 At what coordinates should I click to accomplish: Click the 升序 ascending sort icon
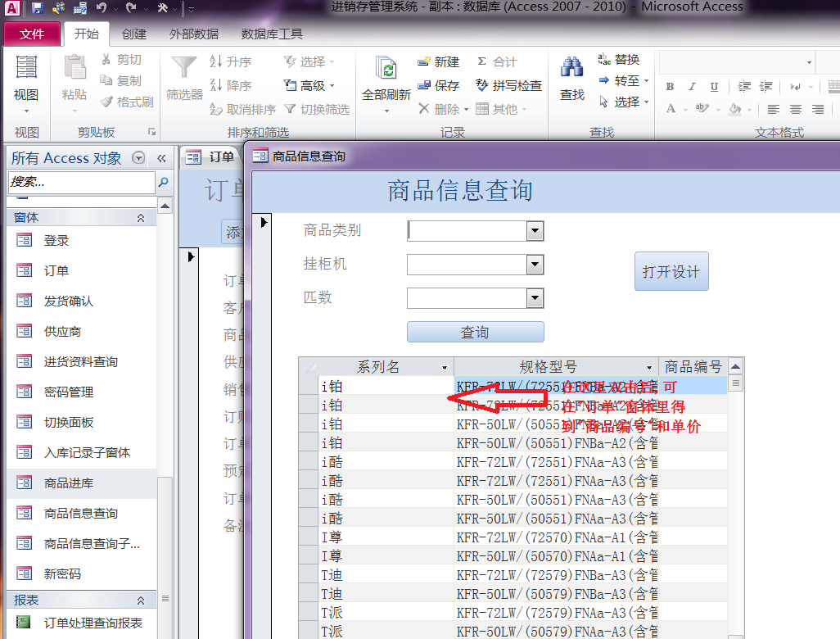point(217,62)
